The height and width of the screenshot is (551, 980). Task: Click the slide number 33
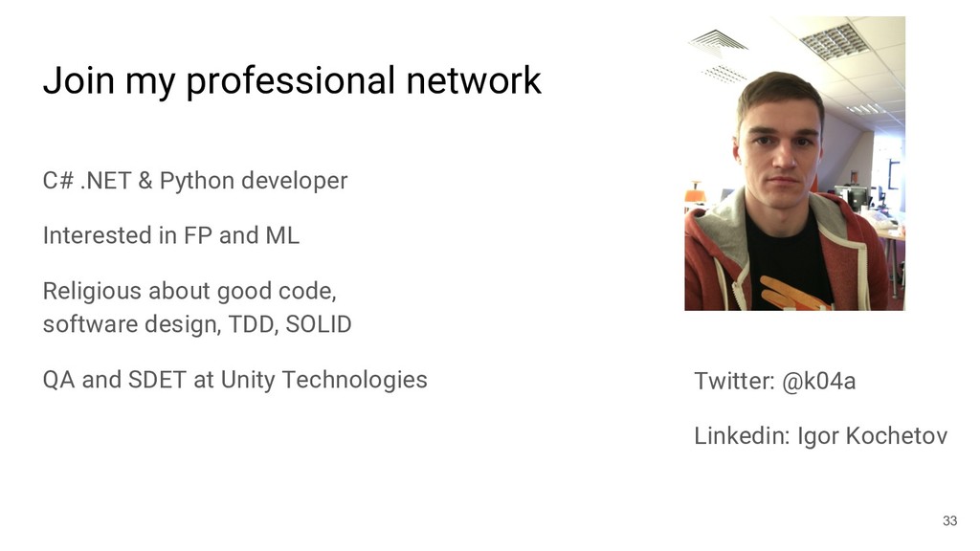tap(949, 520)
